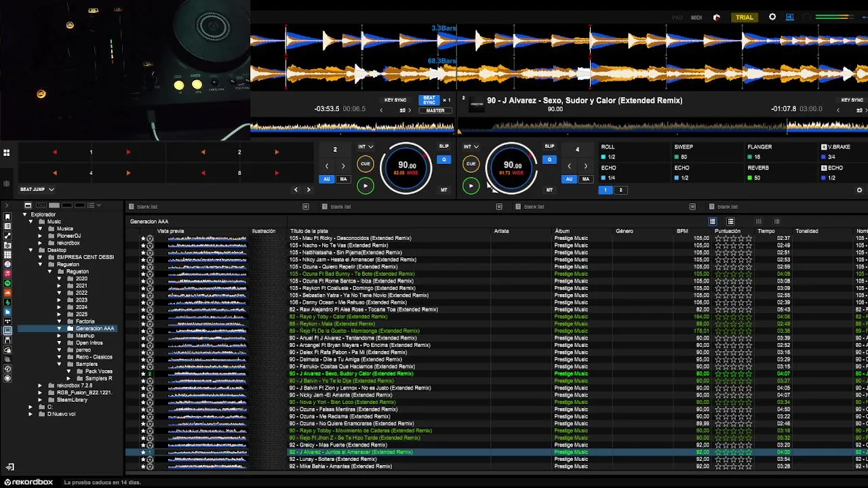Expand the PioneerDJ folder
This screenshot has width=868, height=488.
click(40, 236)
